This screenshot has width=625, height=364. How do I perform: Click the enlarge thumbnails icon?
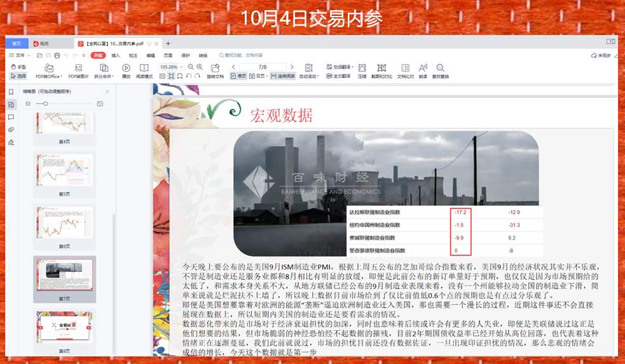coord(100,104)
